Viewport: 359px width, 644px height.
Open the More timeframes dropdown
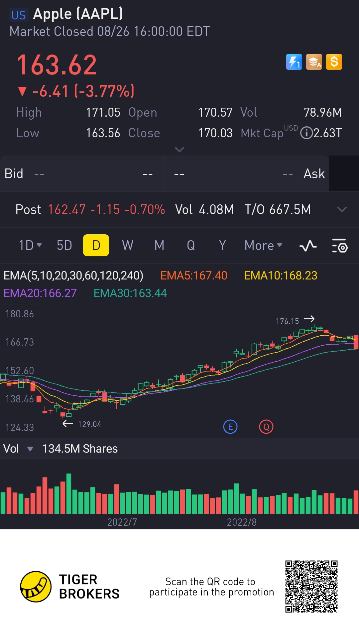pos(263,246)
